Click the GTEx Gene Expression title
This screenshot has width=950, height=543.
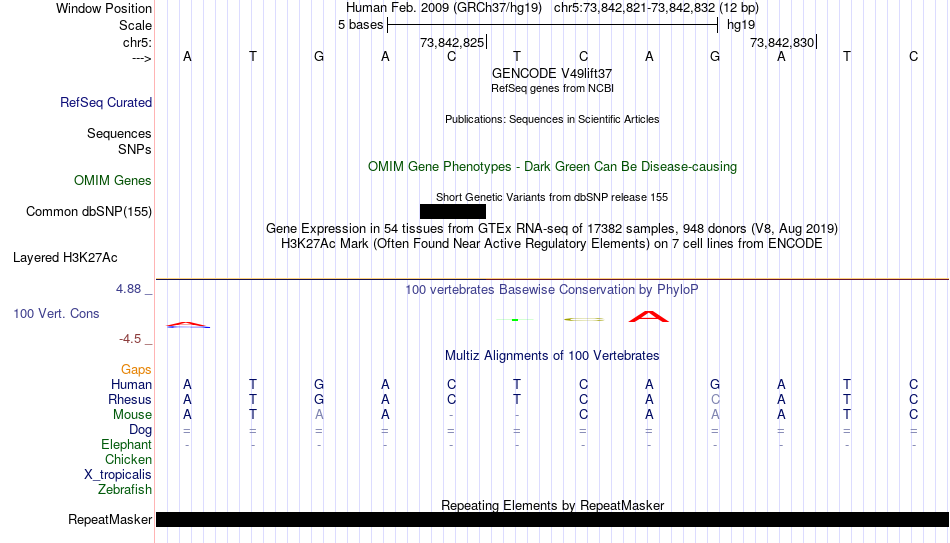[x=552, y=228]
